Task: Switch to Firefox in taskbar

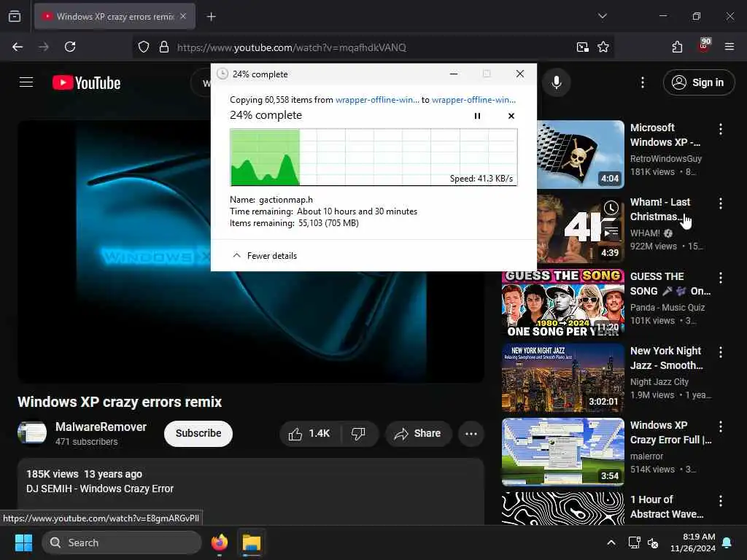Action: point(219,542)
